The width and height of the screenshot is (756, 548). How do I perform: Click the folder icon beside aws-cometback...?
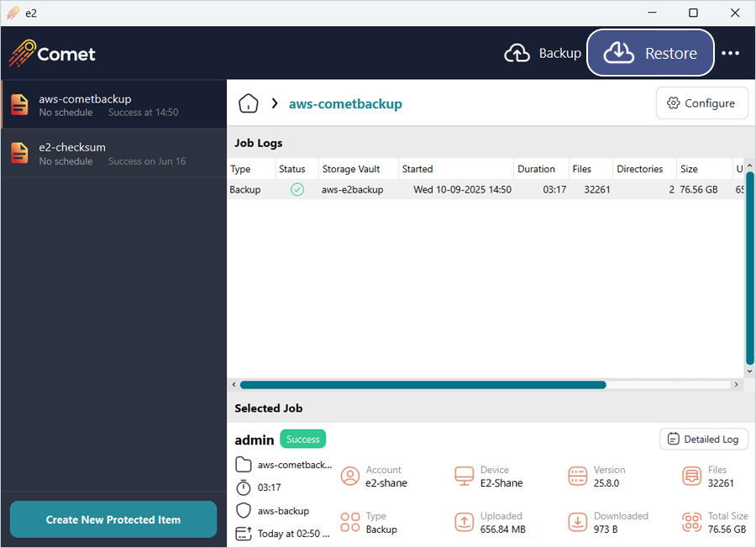[244, 465]
